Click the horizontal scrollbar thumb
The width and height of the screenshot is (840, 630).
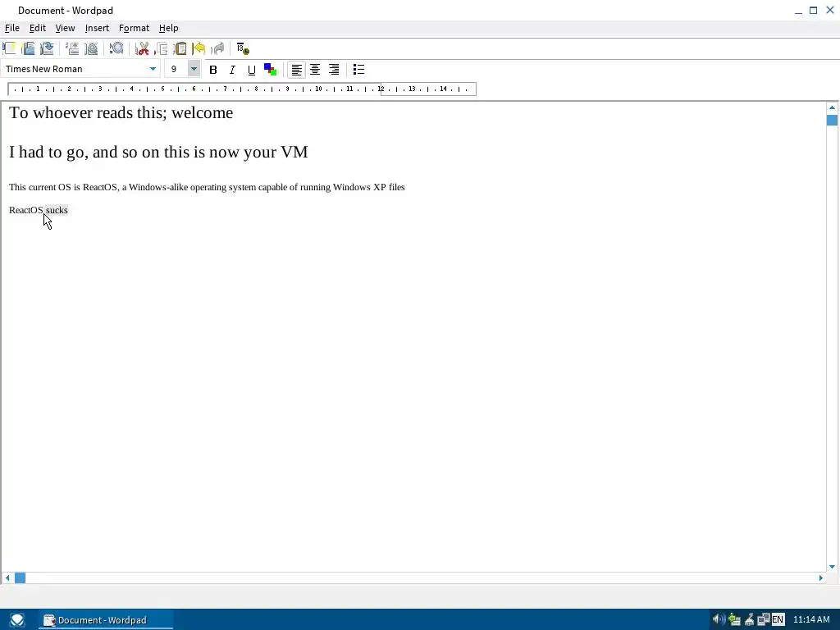pos(20,578)
